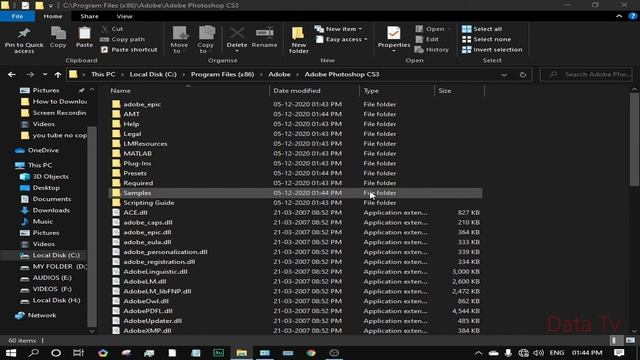Click Pin to Quick access icon
The width and height of the screenshot is (640, 360).
(24, 40)
